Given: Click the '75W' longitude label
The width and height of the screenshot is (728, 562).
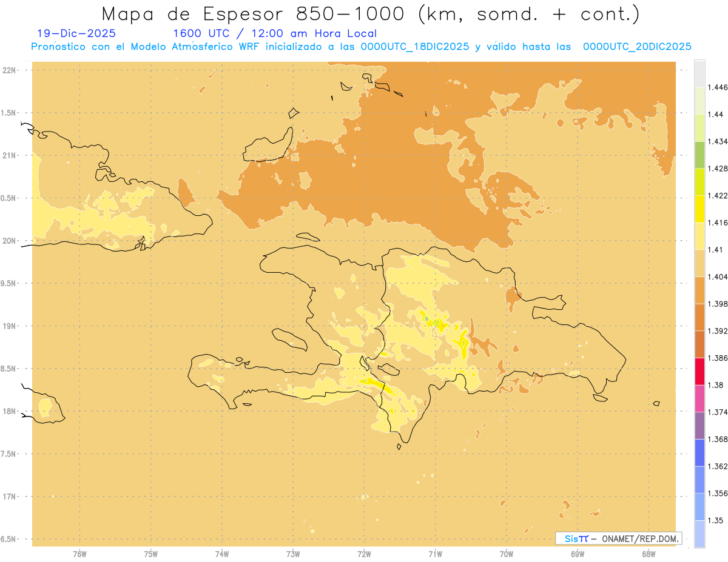Looking at the screenshot, I should [x=150, y=554].
